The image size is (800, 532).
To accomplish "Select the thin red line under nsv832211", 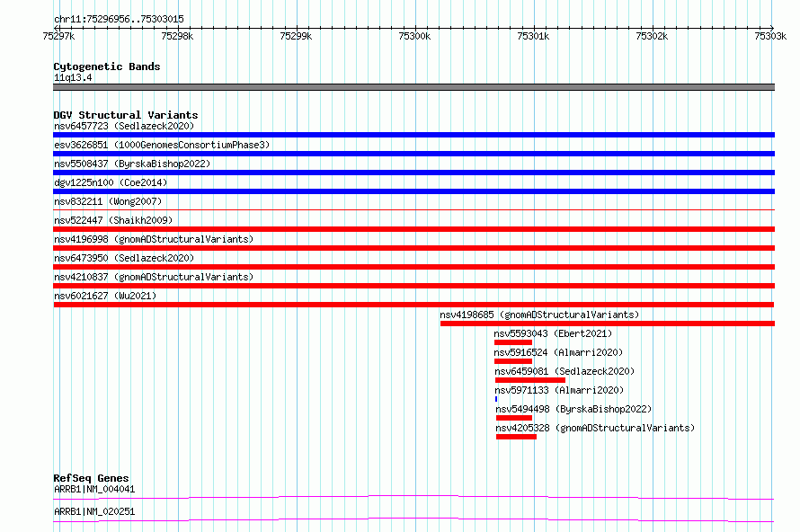I will click(x=413, y=209).
